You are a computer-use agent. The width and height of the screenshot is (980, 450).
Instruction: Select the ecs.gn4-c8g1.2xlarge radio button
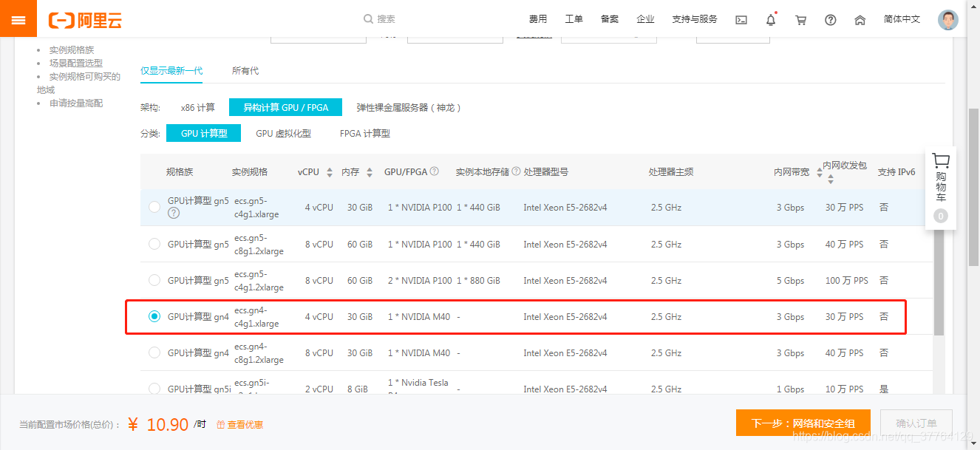tap(154, 352)
